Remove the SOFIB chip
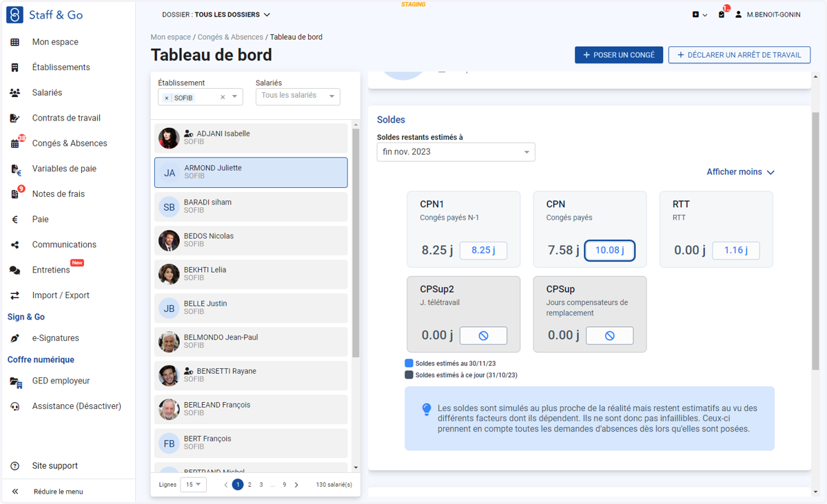Viewport: 827px width, 504px height. [167, 98]
